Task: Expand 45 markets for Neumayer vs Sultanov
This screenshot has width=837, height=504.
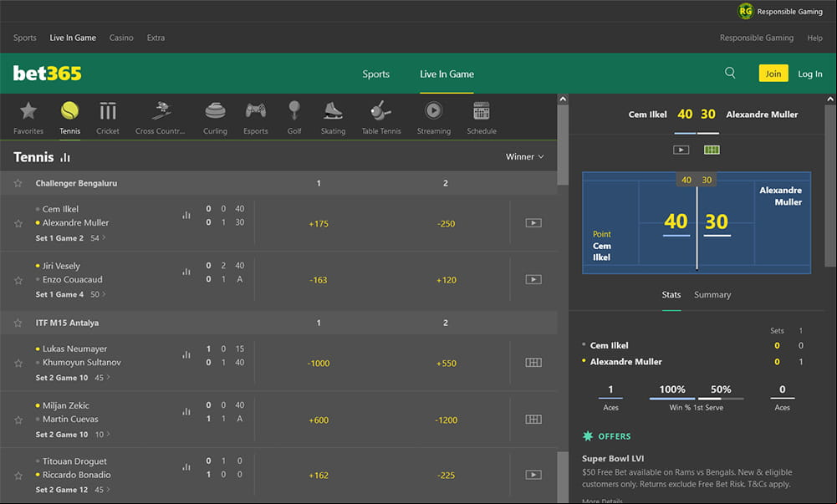Action: click(x=103, y=378)
